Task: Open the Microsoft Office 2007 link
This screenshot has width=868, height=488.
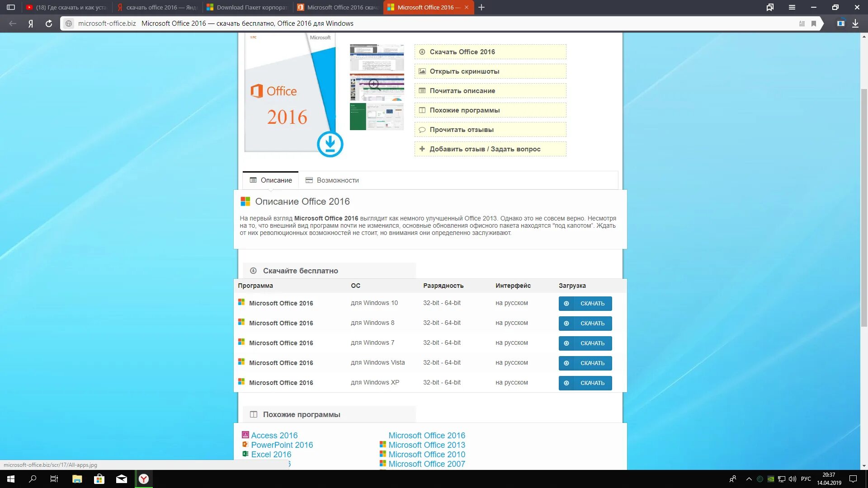Action: click(x=426, y=464)
